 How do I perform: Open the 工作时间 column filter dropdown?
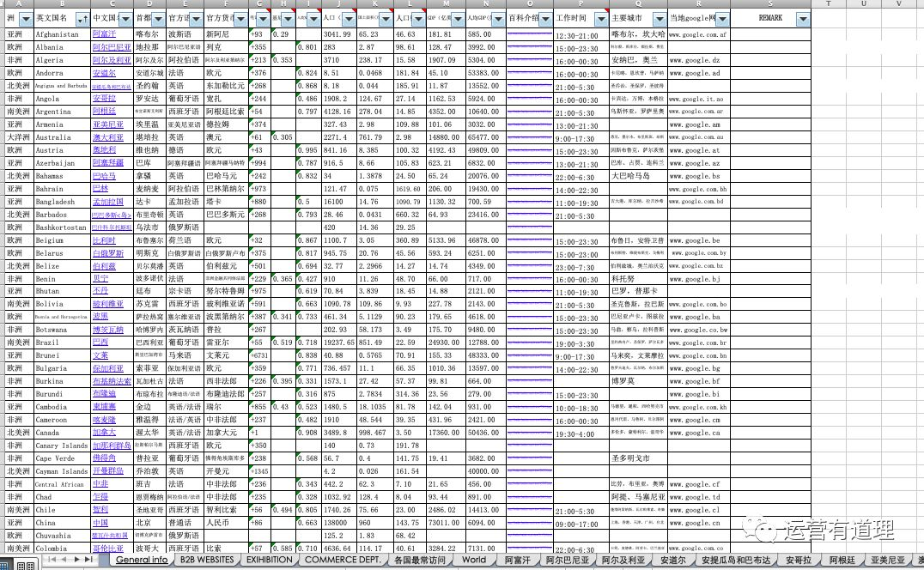point(601,20)
